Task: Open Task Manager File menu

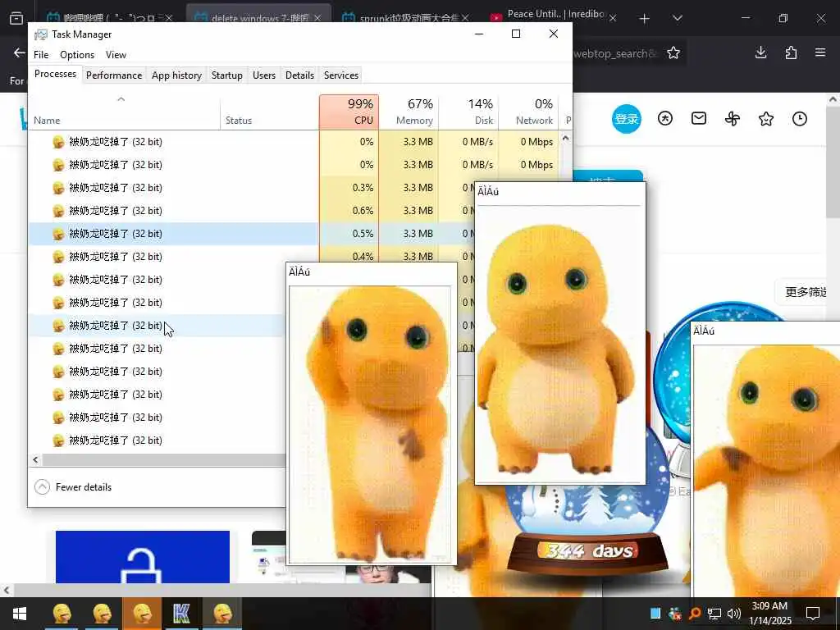Action: pos(41,55)
